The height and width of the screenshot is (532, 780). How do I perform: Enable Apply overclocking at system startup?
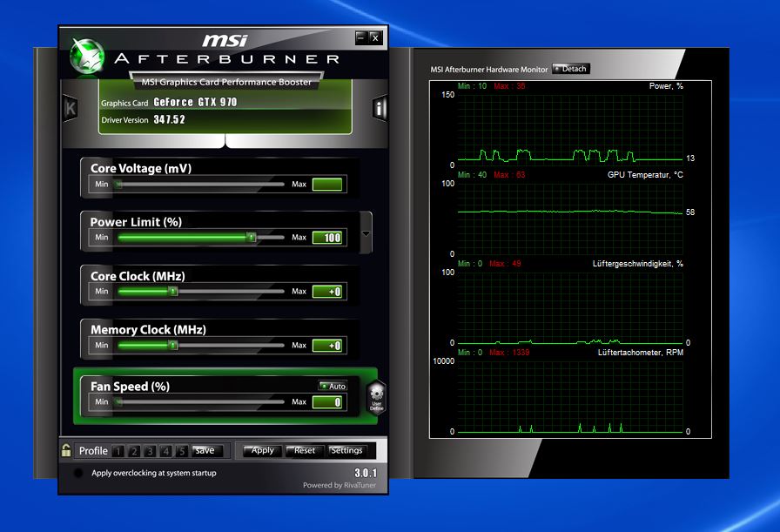click(78, 473)
